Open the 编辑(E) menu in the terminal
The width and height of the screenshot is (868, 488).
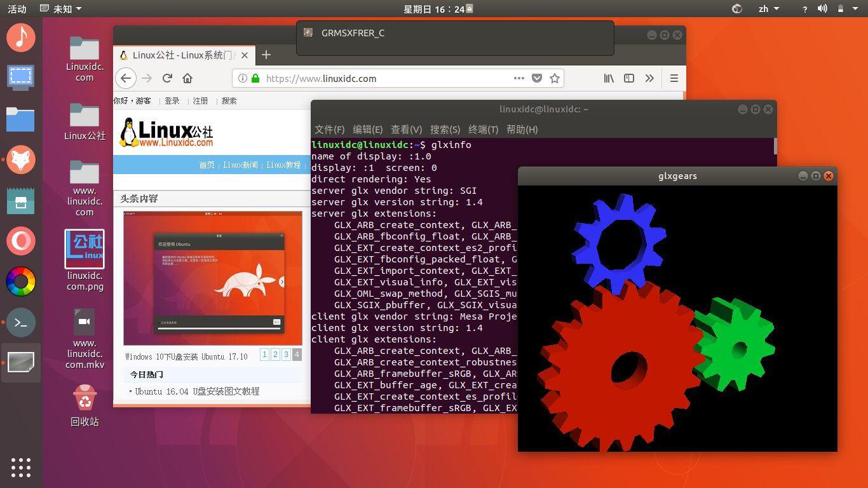tap(368, 130)
